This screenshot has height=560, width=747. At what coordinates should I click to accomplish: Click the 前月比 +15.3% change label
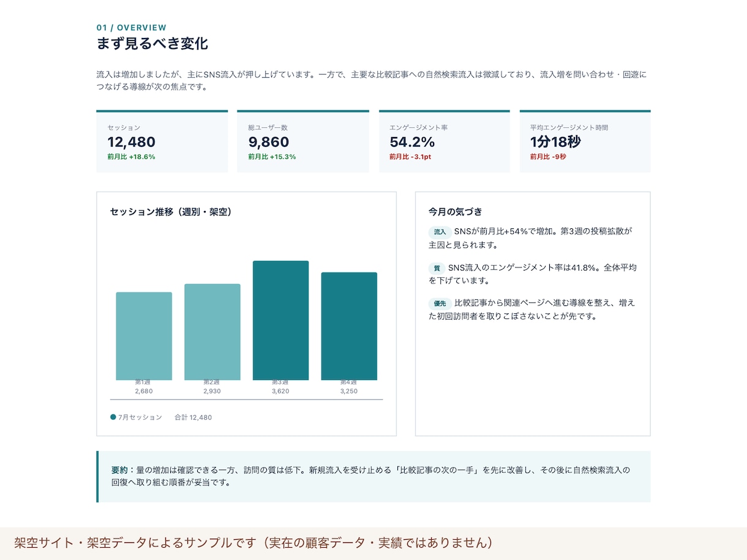tap(272, 157)
